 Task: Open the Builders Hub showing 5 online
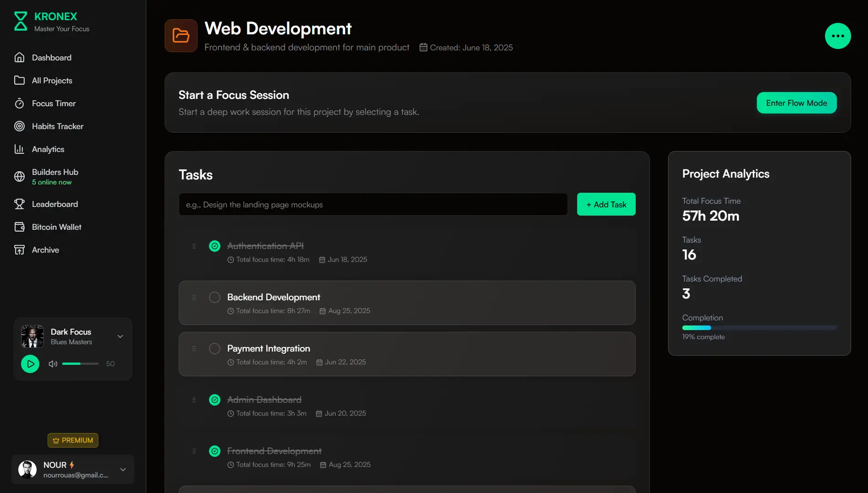tap(55, 176)
